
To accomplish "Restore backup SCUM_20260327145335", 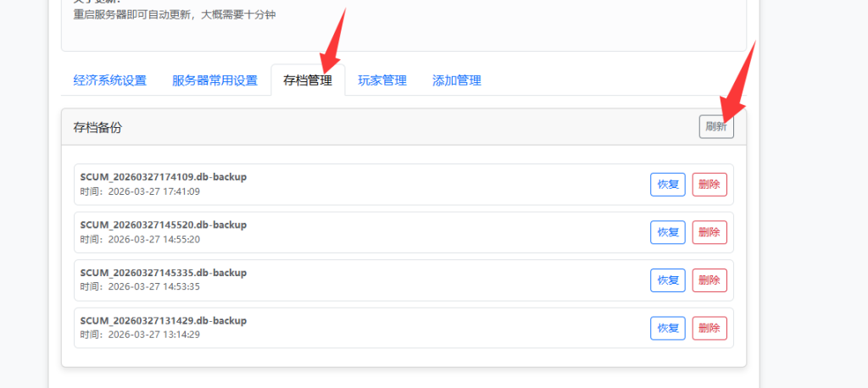I will click(x=668, y=280).
